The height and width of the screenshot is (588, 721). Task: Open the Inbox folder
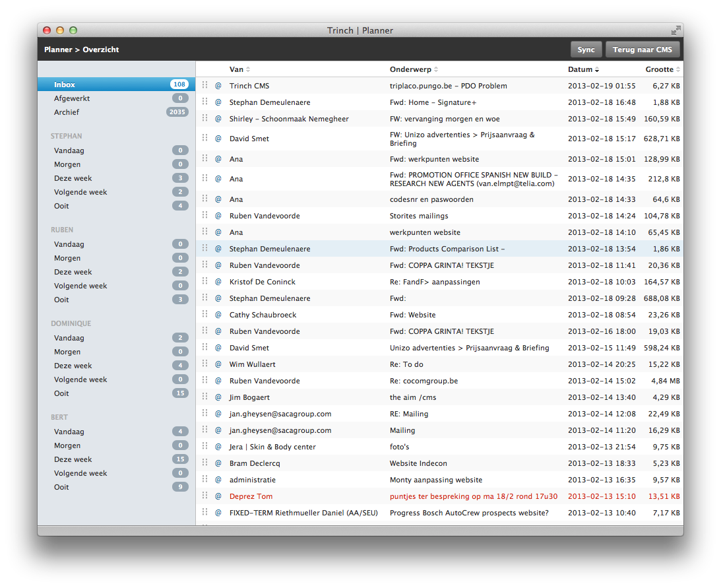click(x=117, y=84)
